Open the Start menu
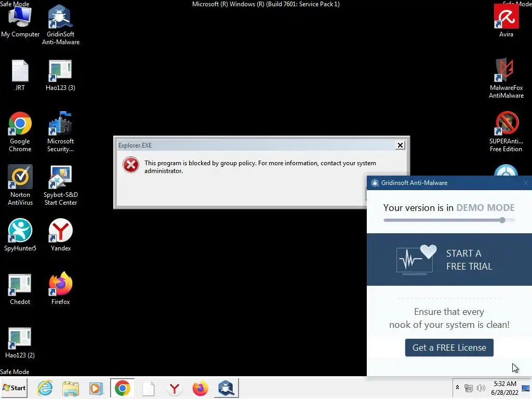This screenshot has height=399, width=532. [14, 388]
